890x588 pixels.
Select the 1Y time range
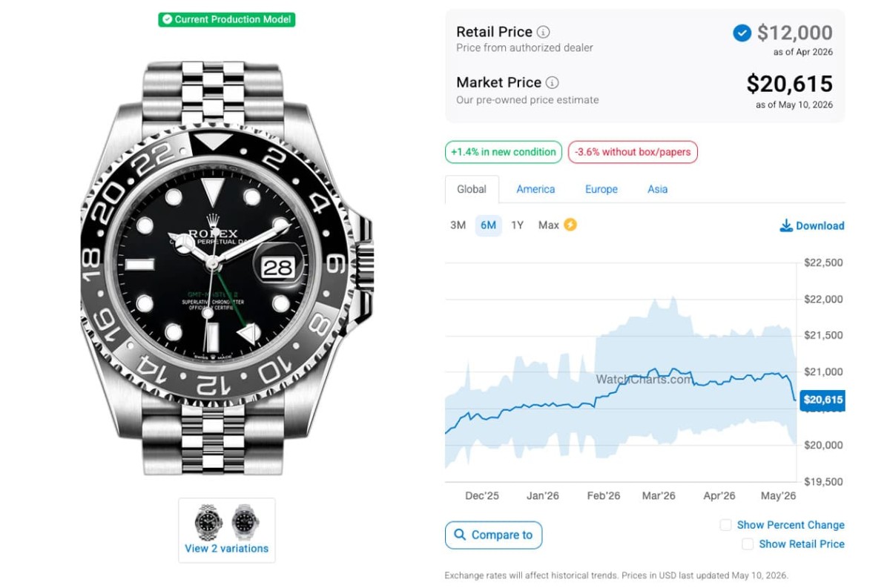tap(518, 225)
